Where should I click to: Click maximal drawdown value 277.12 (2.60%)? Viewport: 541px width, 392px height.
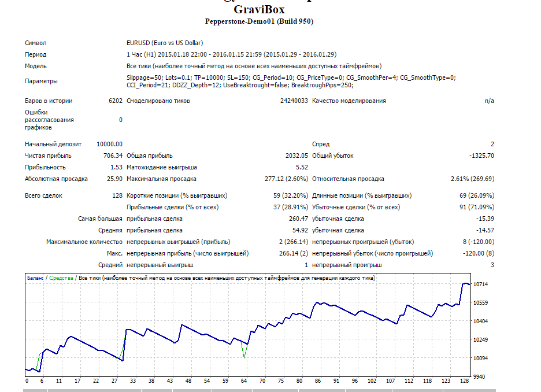coord(286,179)
